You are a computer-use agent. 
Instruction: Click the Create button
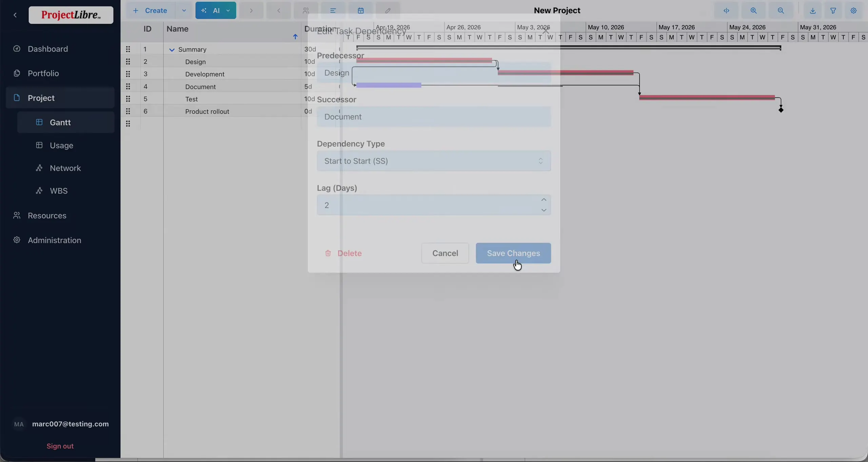click(151, 11)
